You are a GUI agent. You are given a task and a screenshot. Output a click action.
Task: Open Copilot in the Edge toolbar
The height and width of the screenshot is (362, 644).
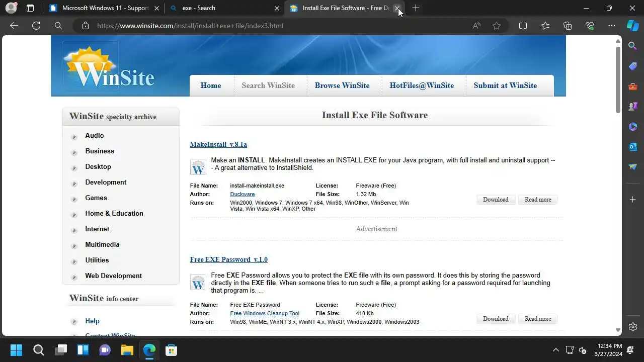click(x=632, y=26)
